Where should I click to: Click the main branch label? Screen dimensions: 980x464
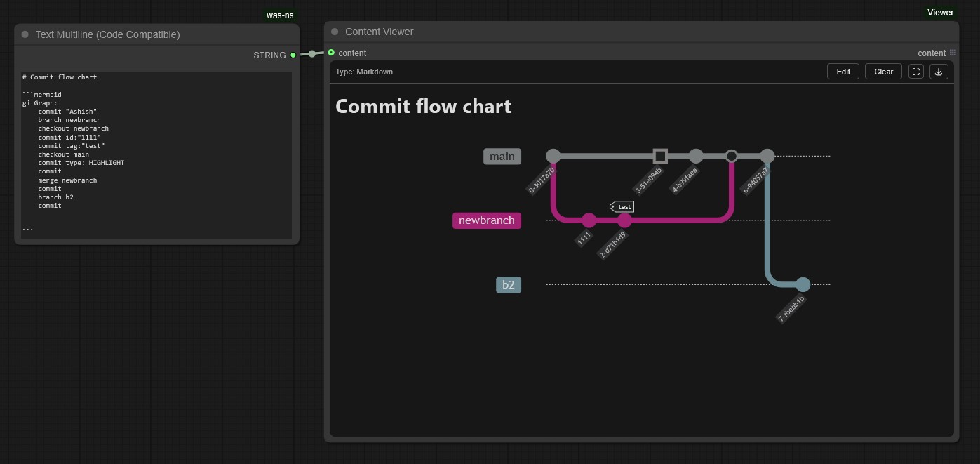tap(502, 157)
